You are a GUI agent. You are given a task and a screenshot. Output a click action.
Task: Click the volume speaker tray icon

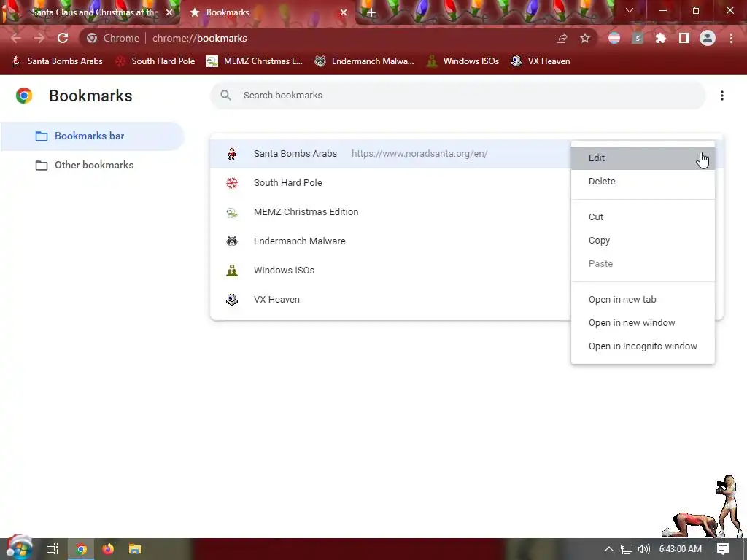point(644,549)
